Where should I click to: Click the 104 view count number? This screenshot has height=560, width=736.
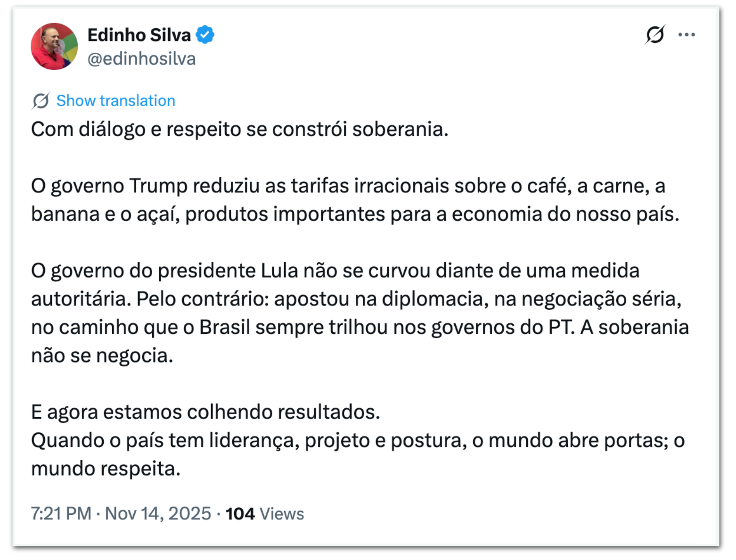coord(240,513)
